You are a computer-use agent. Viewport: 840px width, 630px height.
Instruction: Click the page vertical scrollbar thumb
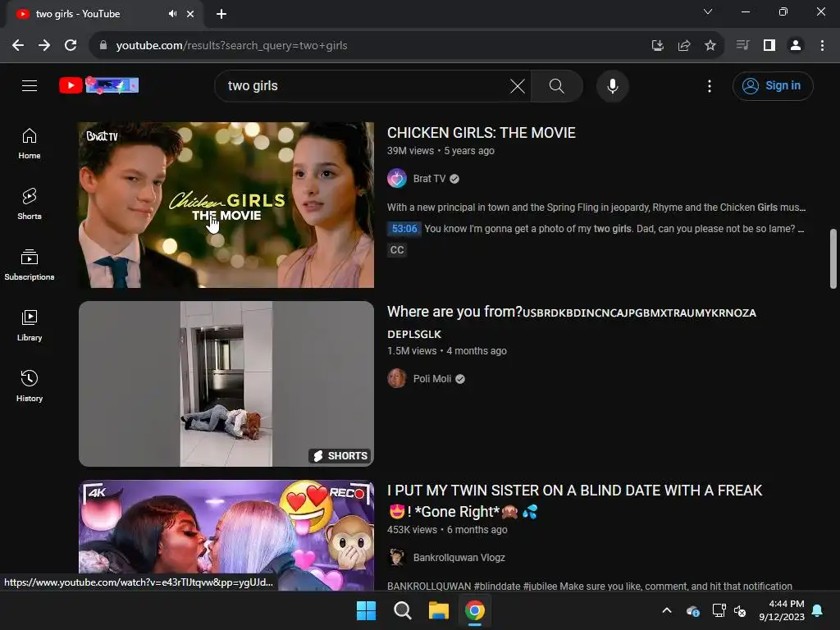tap(833, 258)
